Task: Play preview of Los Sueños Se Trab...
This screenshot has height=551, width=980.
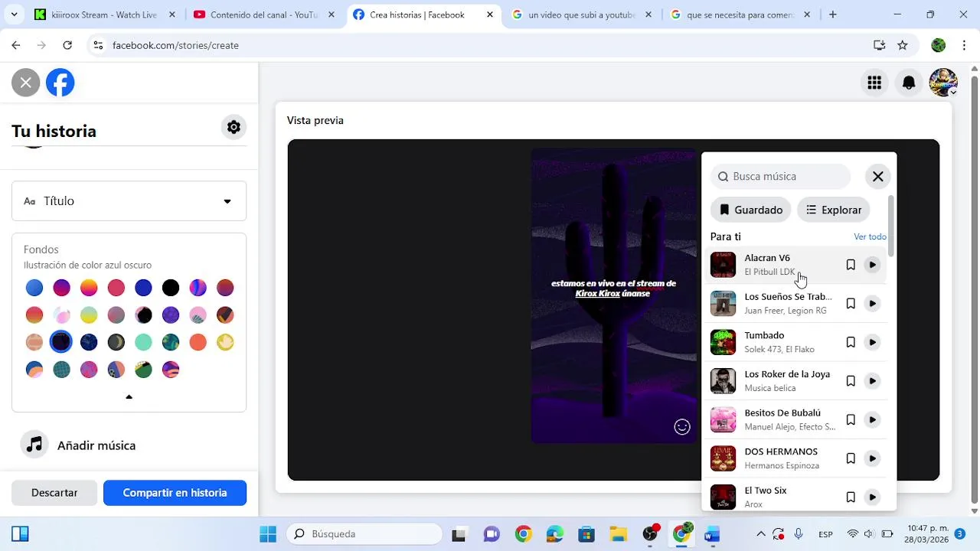Action: point(872,304)
